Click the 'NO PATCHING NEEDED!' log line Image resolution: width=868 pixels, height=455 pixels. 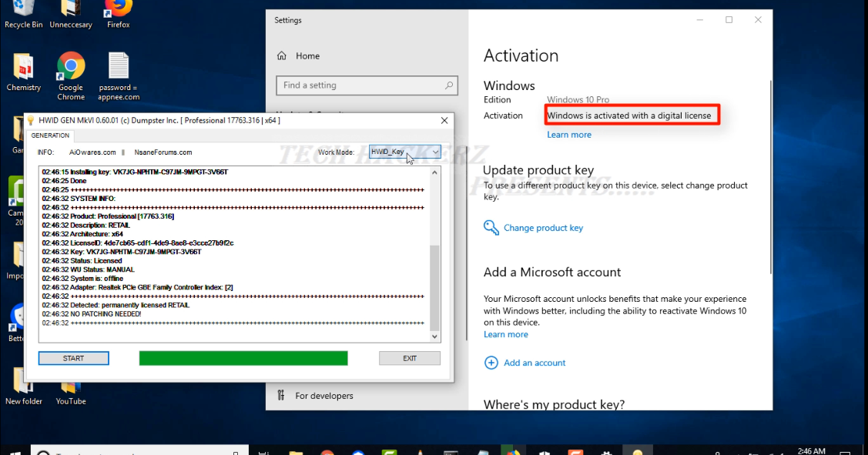pos(92,314)
